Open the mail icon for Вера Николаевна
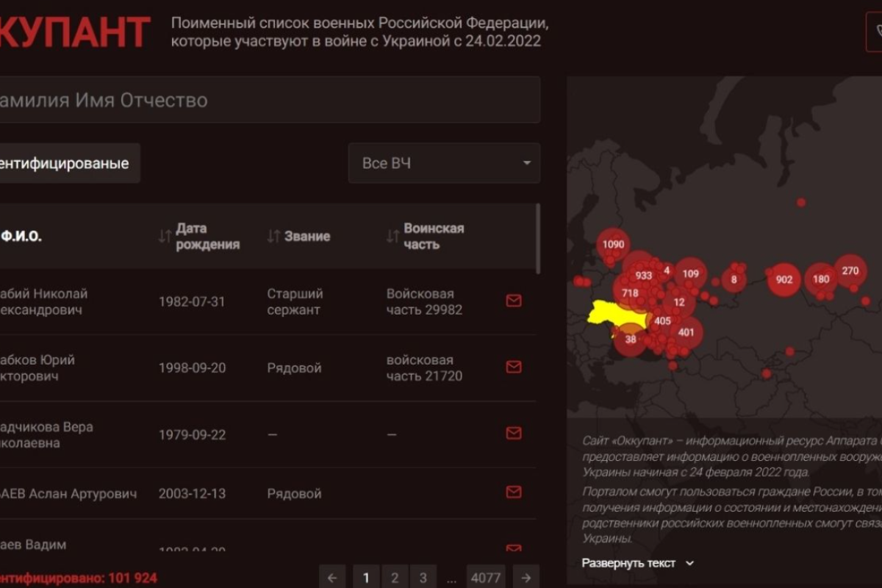 tap(514, 433)
